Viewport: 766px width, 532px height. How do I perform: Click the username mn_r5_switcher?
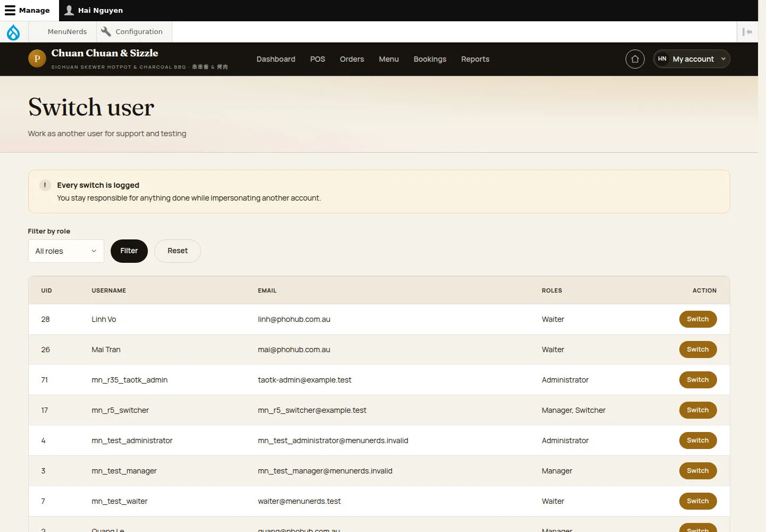(120, 410)
